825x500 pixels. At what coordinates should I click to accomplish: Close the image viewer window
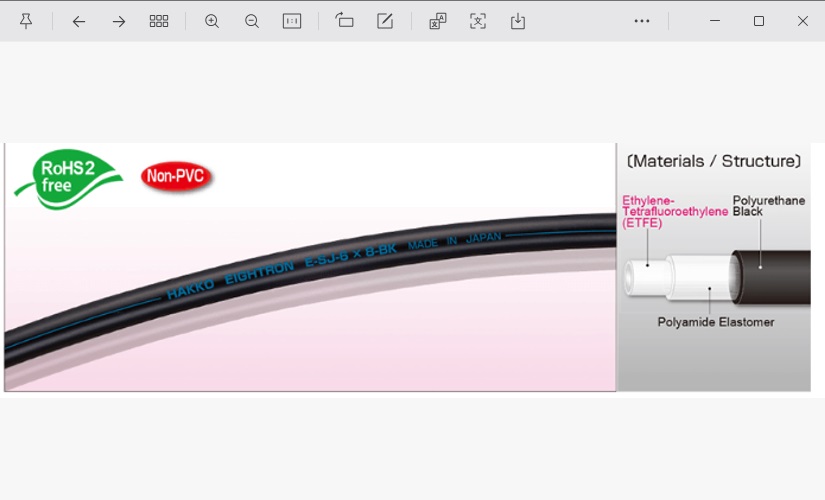803,21
